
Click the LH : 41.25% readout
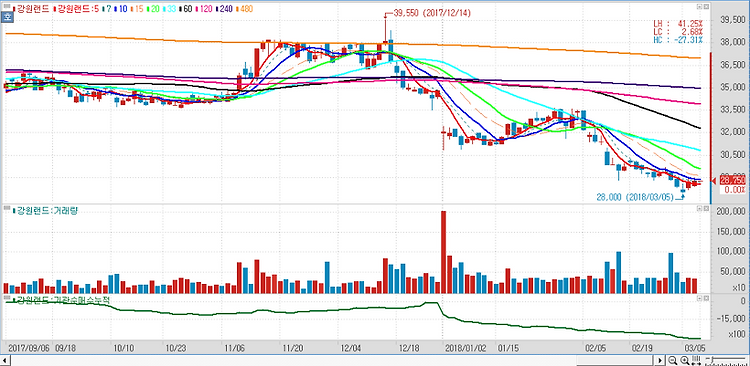point(678,23)
